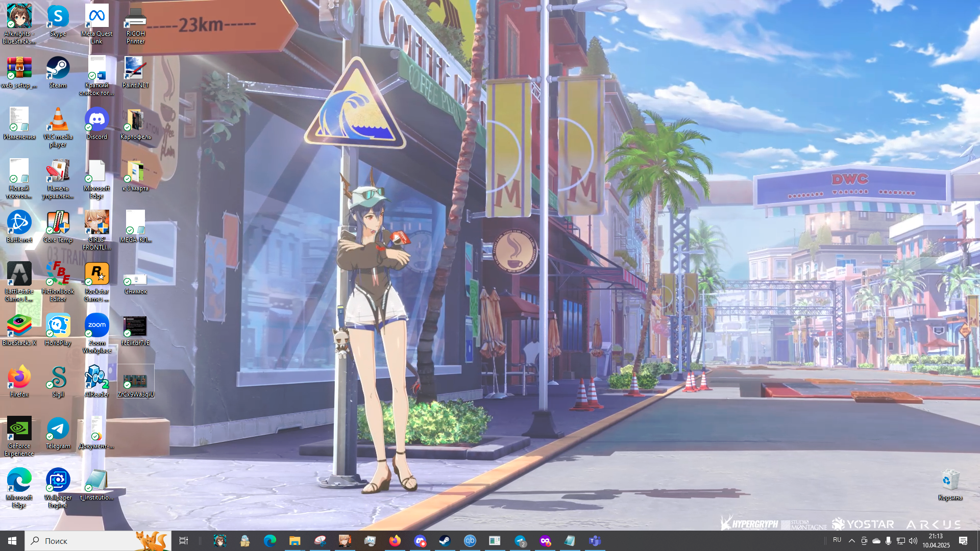Screen dimensions: 980x551
Task: Open the Telegram desktop shortcut
Action: pos(58,433)
